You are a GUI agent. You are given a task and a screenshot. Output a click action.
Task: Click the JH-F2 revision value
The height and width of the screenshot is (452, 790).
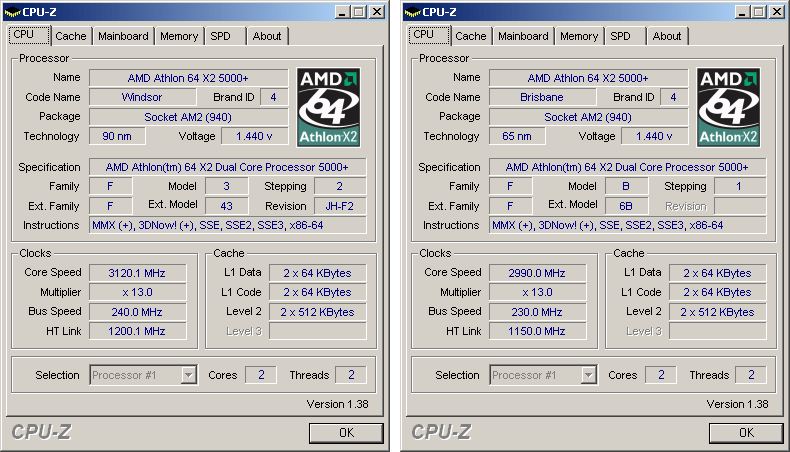point(340,206)
